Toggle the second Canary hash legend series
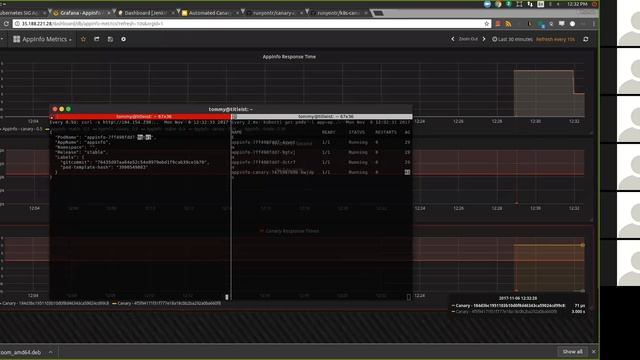Screen dimensions: 640x360 (x=167, y=303)
